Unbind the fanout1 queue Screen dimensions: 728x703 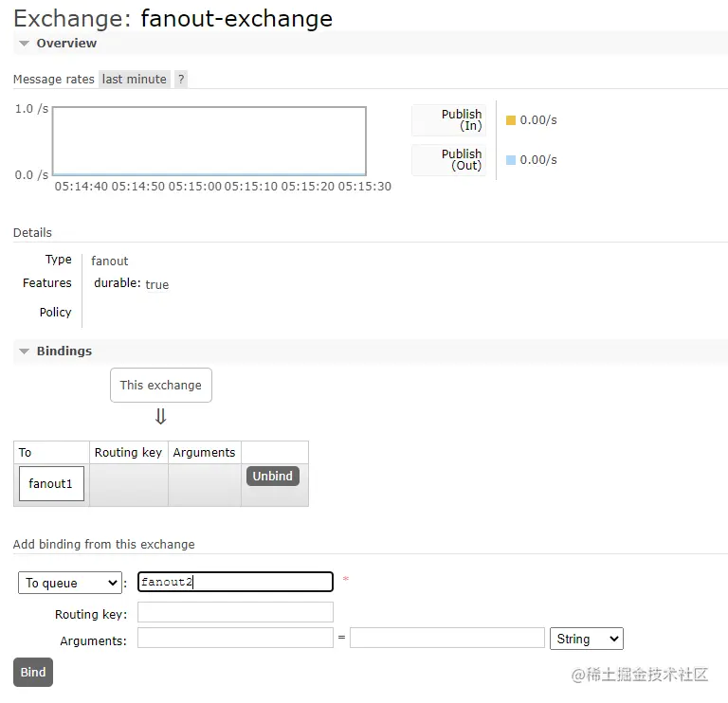click(x=273, y=477)
